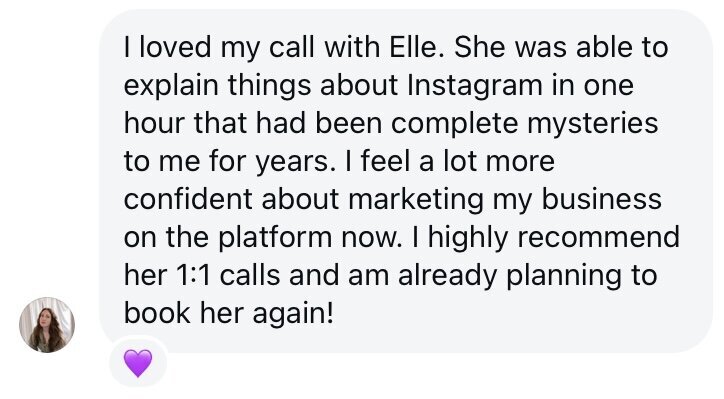Click the word "already" in the message
The image size is (724, 399).
pos(447,275)
